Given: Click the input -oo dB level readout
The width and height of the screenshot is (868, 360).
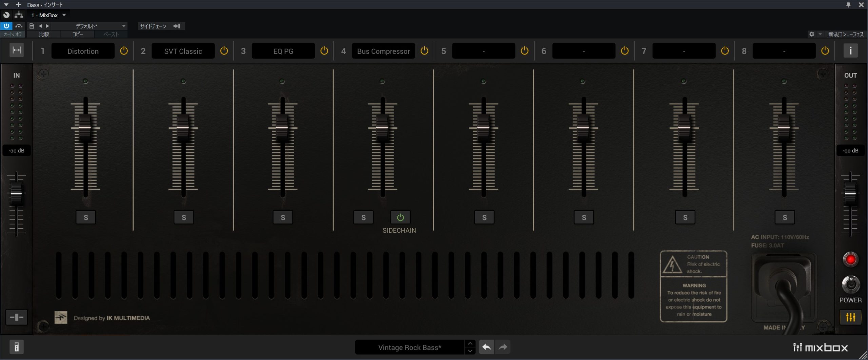Looking at the screenshot, I should point(17,151).
